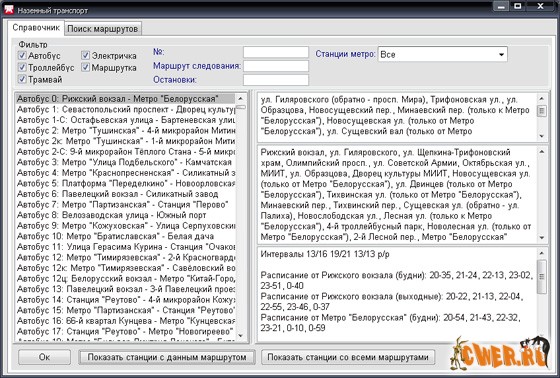
Task: Maximize the Наземный транспорт window
Action: pos(518,6)
